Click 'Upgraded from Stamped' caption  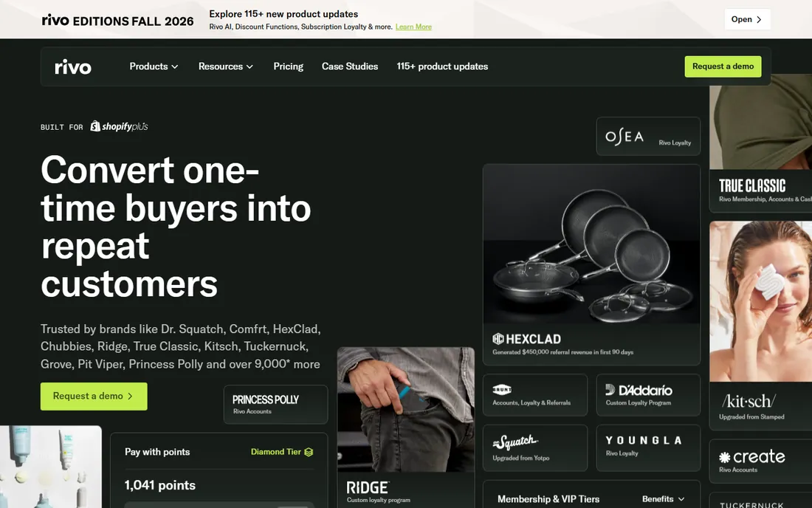(751, 417)
